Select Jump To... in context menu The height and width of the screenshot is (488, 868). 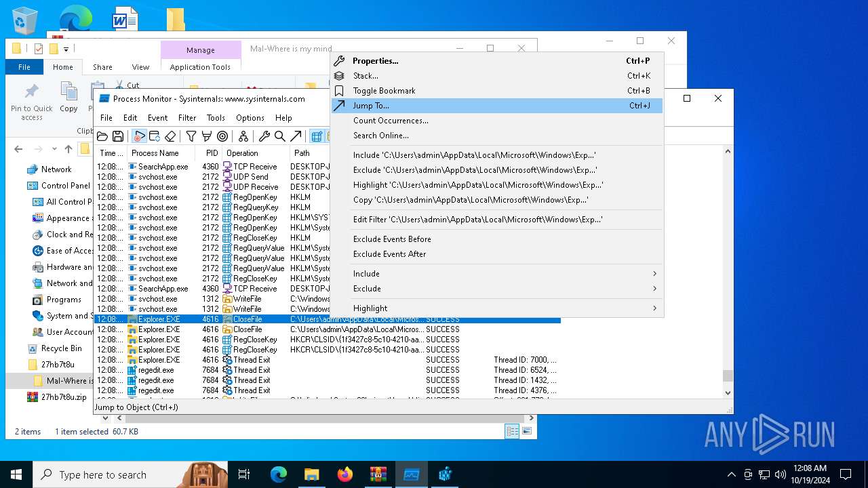(x=497, y=106)
